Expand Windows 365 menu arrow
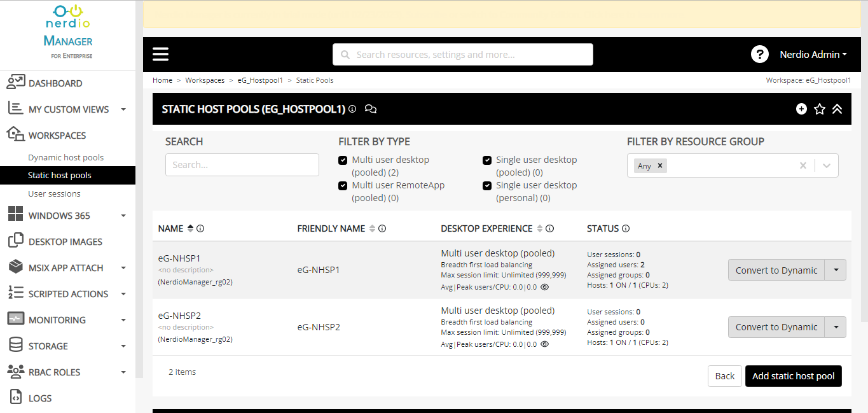 (123, 216)
